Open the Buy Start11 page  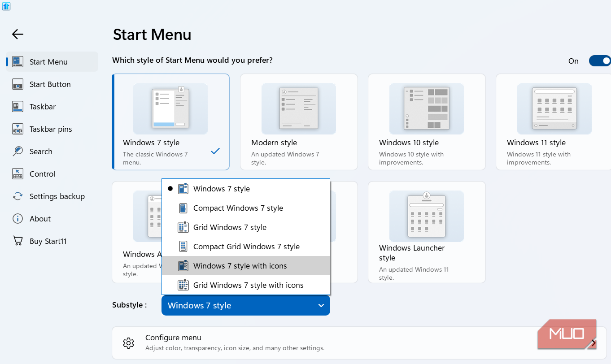point(52,241)
